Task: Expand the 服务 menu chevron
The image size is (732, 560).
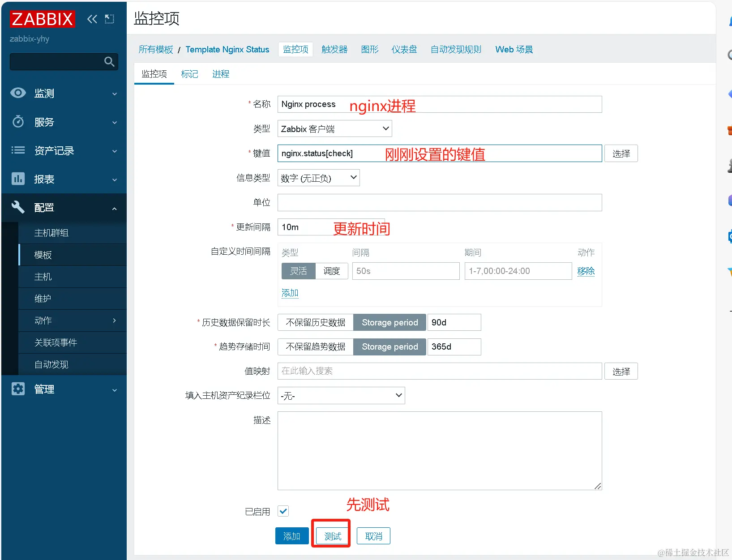Action: pyautogui.click(x=115, y=122)
